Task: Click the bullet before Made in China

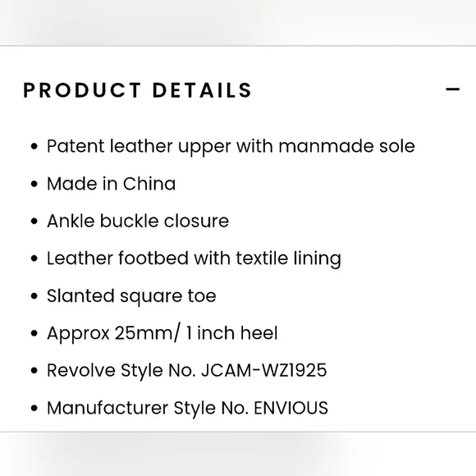Action: 34,184
